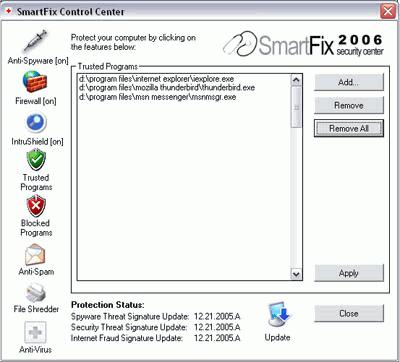Close the SmartFix Control Center window
Viewport: 400px width, 362px height.
388,11
